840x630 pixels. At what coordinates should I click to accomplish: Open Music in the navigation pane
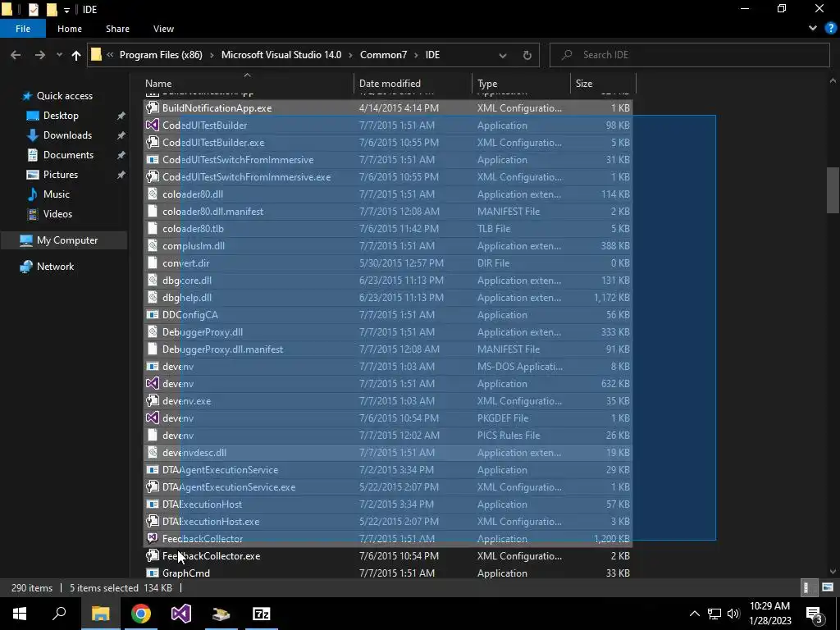click(57, 194)
